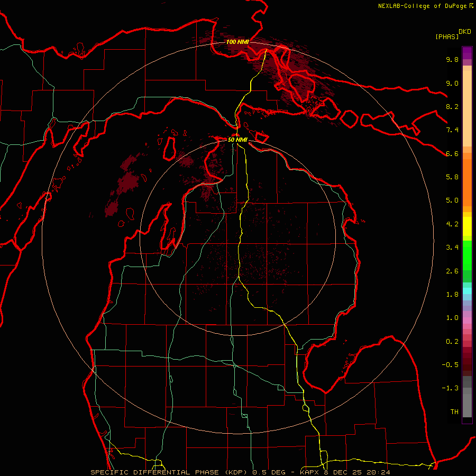
Task: Select the '1.8' legend value
Action: pos(452,295)
